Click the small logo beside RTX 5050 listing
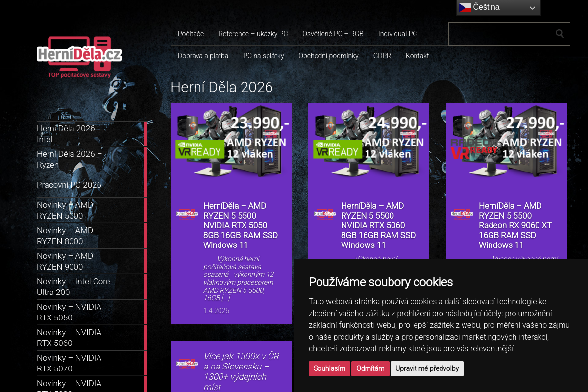 pos(187,214)
